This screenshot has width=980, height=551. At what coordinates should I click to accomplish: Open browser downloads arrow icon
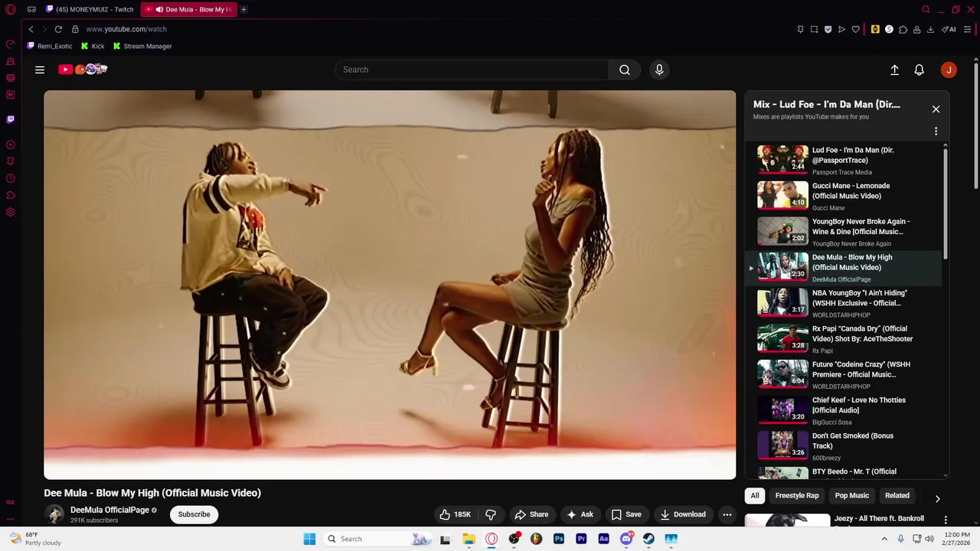pyautogui.click(x=930, y=29)
